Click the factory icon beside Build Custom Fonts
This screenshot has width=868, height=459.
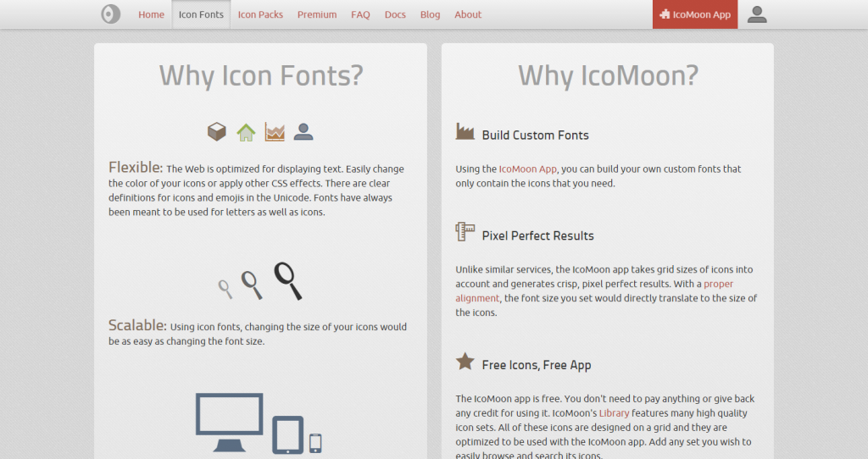465,131
